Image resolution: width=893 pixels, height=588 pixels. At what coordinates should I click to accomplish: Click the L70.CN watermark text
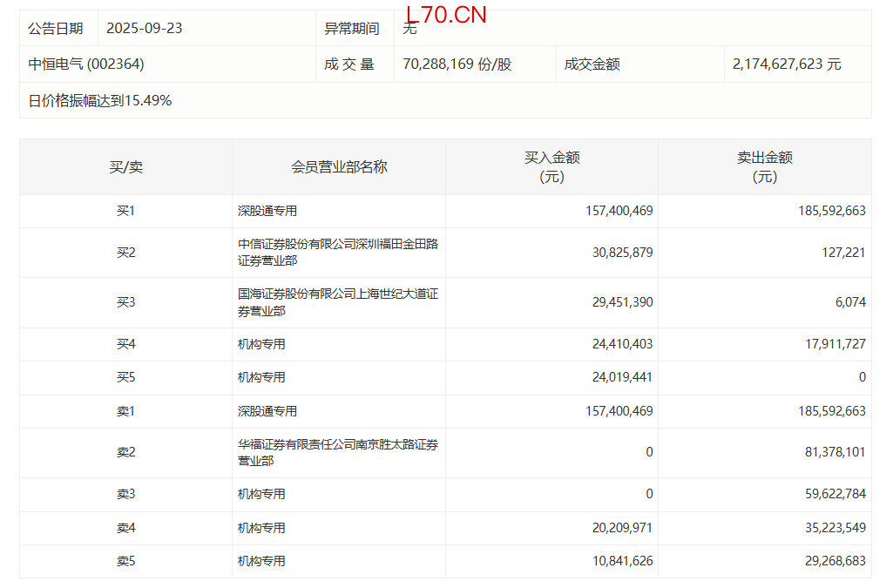coord(446,15)
